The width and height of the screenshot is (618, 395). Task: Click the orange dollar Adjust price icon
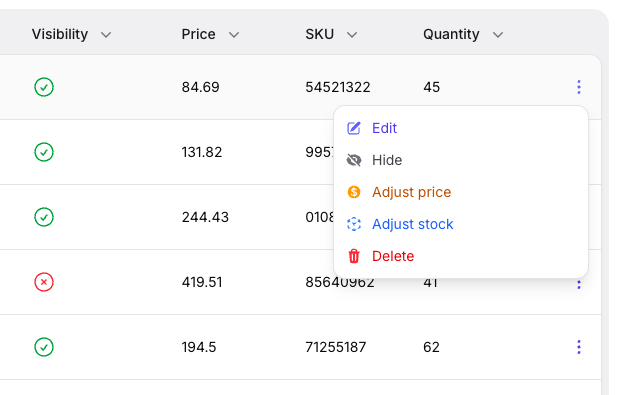pos(354,192)
